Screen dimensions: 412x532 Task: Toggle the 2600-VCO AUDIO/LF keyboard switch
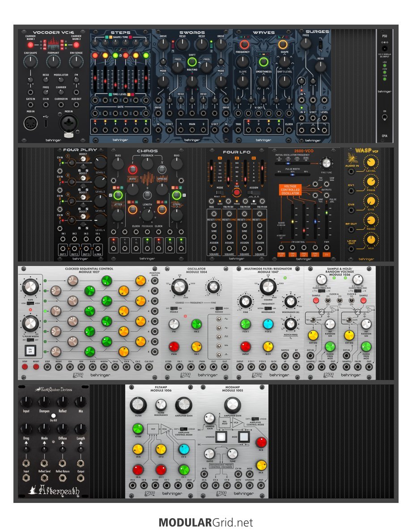[281, 230]
